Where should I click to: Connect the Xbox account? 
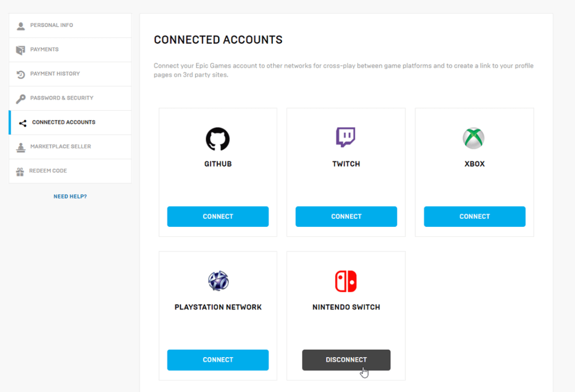click(475, 216)
